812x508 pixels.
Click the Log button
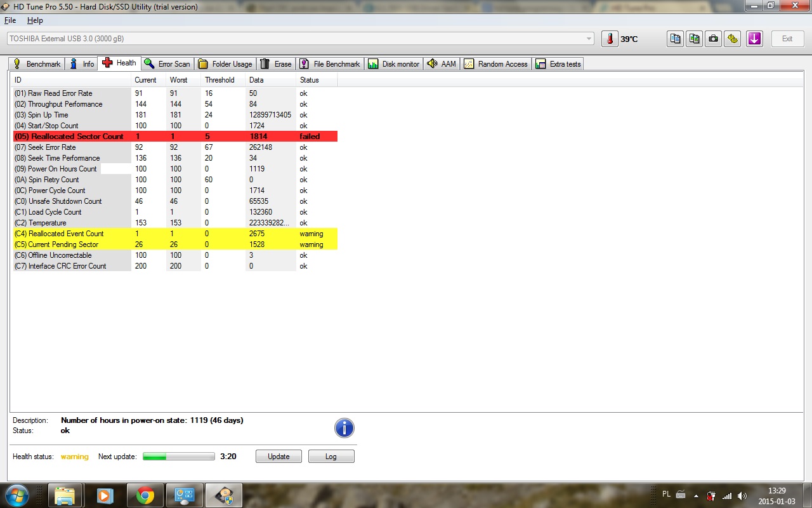pyautogui.click(x=331, y=457)
